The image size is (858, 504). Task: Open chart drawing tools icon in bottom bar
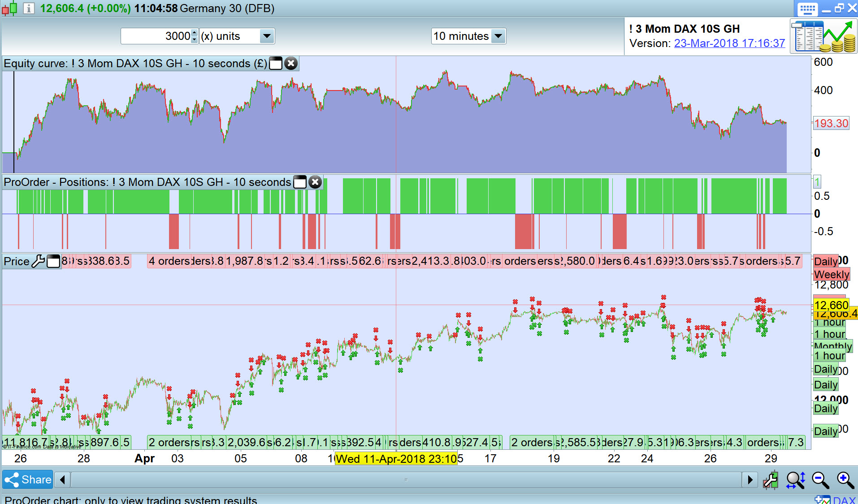pyautogui.click(x=771, y=480)
